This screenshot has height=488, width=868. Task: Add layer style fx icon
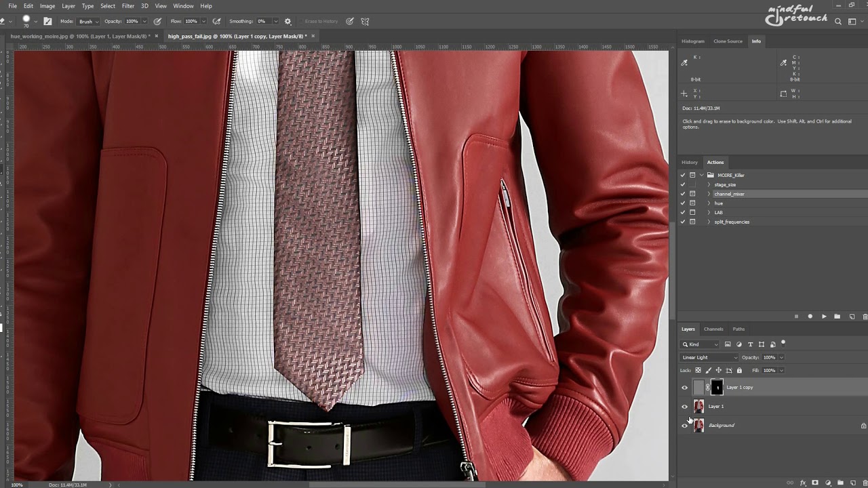click(803, 483)
